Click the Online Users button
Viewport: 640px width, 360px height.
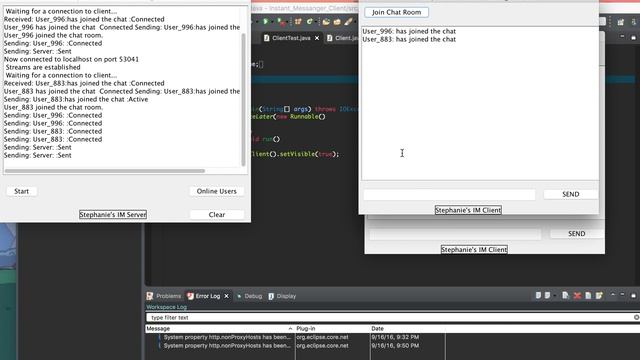[217, 191]
